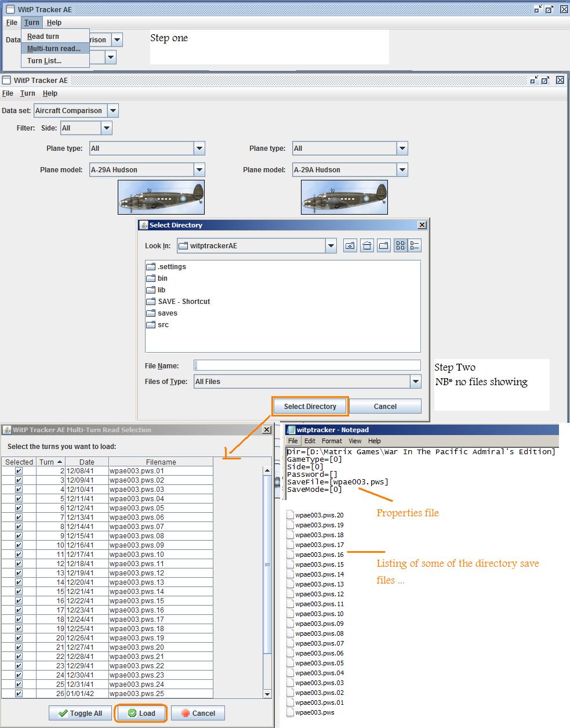This screenshot has width=570, height=728.
Task: Select file wpae003.pws.10 in directory listing
Action: click(315, 614)
